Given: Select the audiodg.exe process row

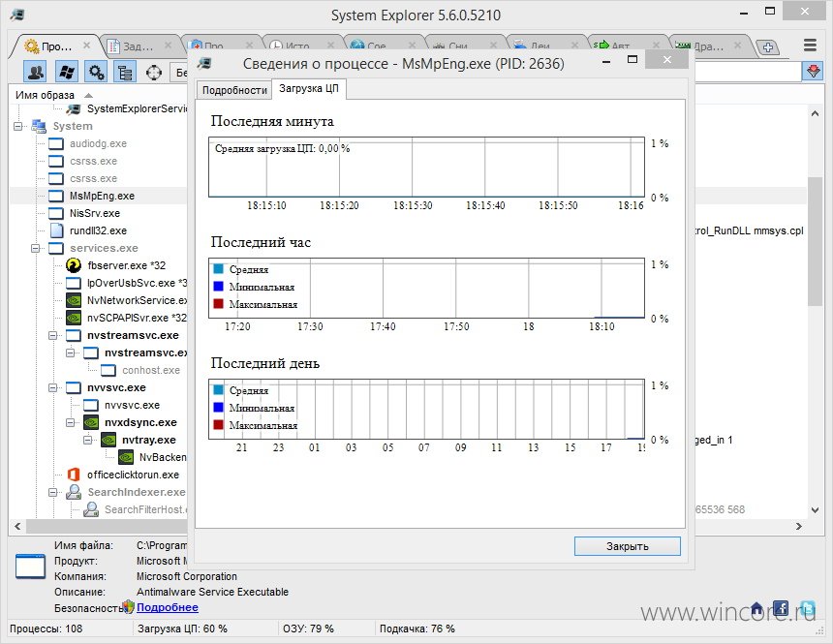Looking at the screenshot, I should 98,143.
